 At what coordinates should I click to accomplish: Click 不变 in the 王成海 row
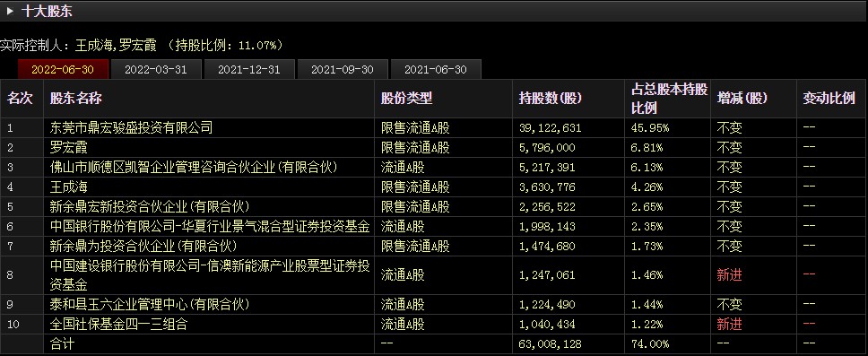tap(729, 187)
